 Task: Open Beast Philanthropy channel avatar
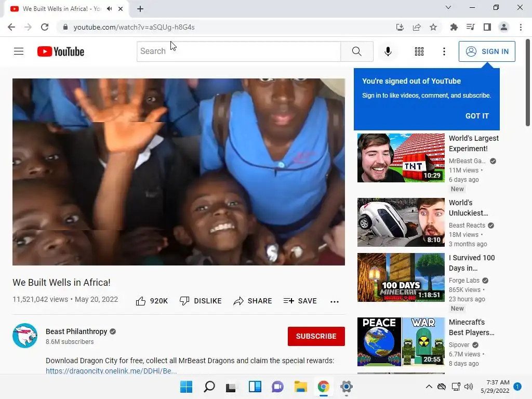coord(25,336)
